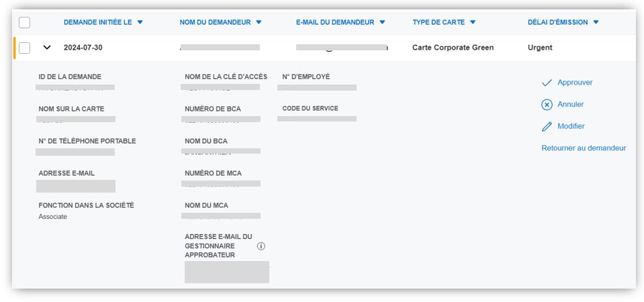The height and width of the screenshot is (302, 644).
Task: Sort by Demande initiée le arrow
Action: pos(140,22)
